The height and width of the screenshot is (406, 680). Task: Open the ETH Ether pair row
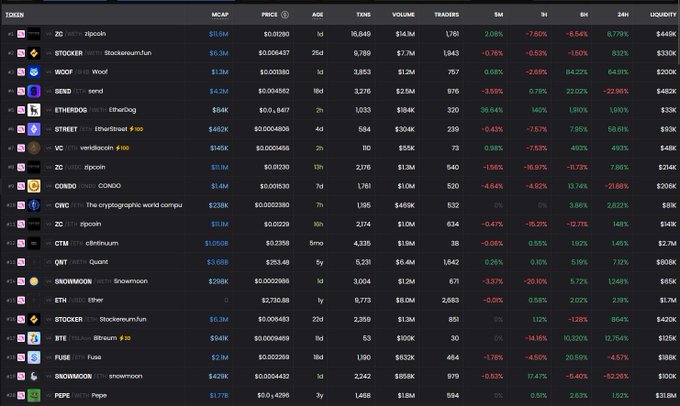click(340, 300)
